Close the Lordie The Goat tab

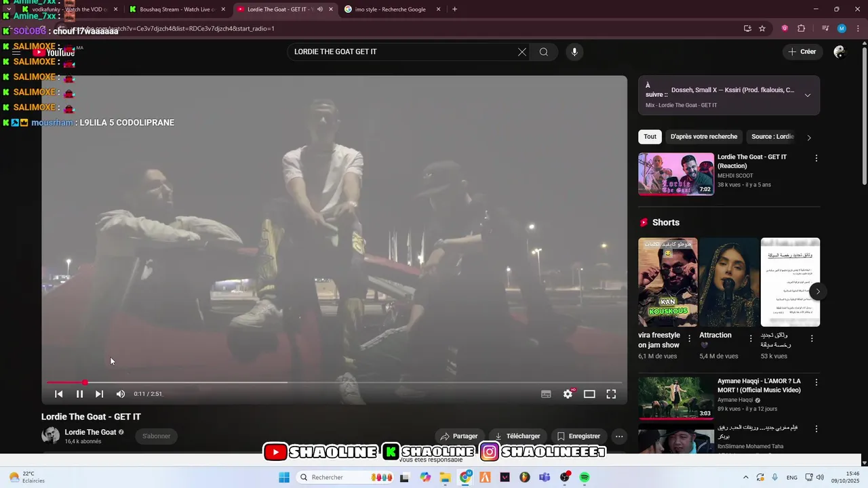point(331,9)
